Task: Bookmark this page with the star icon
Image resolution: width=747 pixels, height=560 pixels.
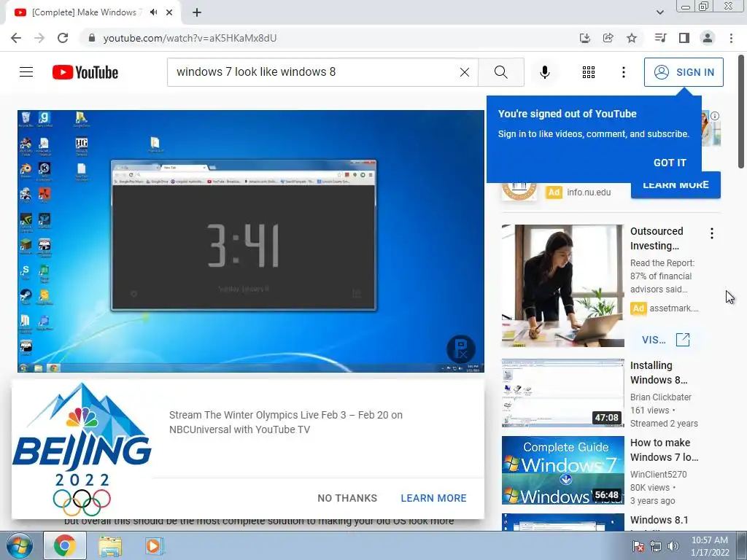Action: click(632, 38)
